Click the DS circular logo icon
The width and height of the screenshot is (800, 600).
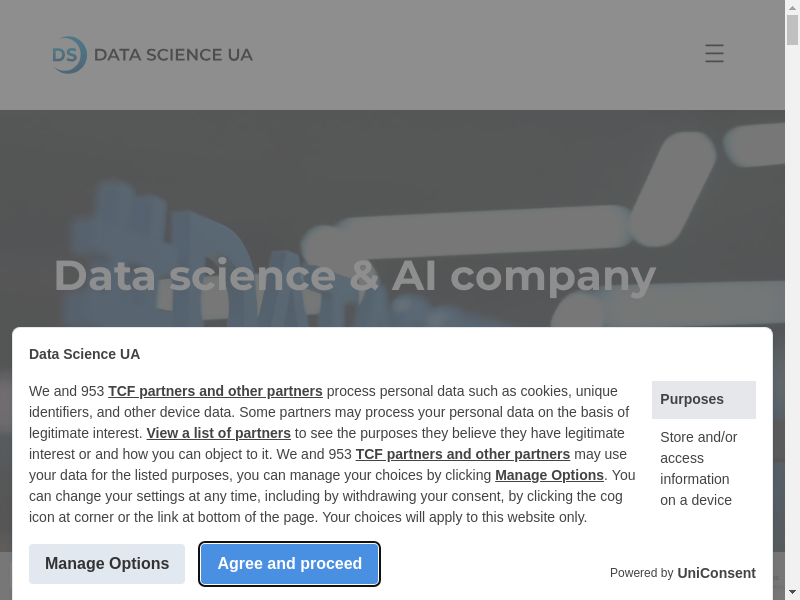(x=69, y=55)
